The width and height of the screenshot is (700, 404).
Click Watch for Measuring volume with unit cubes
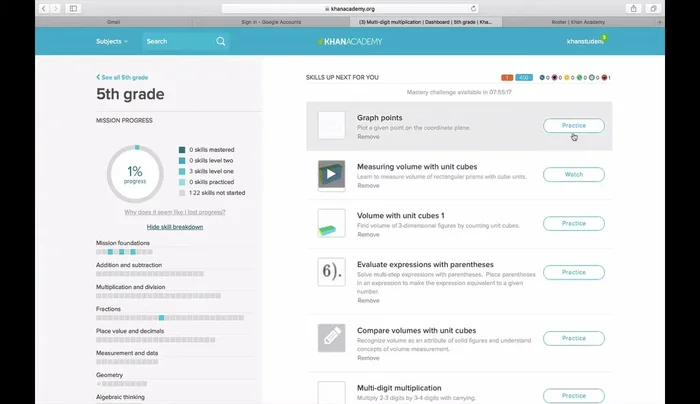(573, 174)
